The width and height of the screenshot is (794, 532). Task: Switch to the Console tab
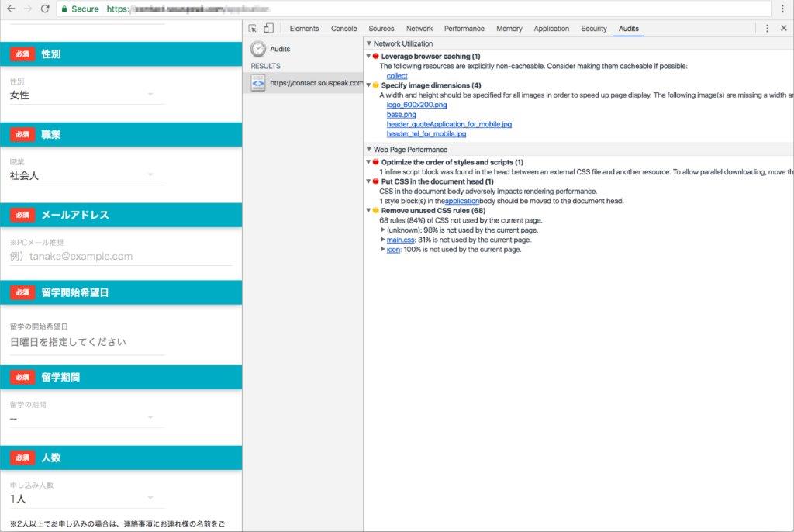coord(343,29)
